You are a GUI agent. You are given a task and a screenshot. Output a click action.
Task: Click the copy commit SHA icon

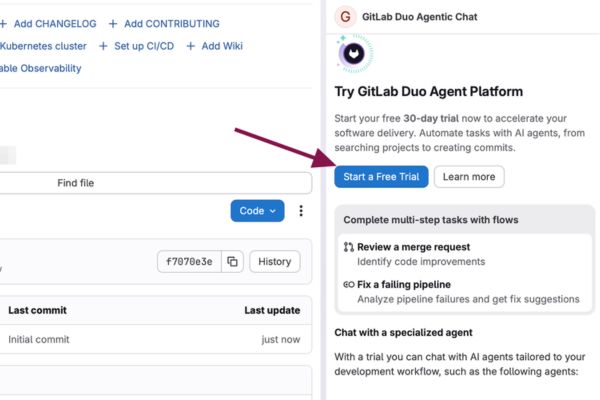point(232,261)
